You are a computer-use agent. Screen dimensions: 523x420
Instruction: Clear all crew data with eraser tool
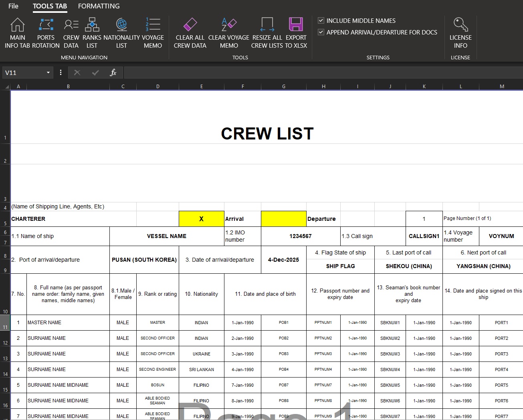click(190, 33)
